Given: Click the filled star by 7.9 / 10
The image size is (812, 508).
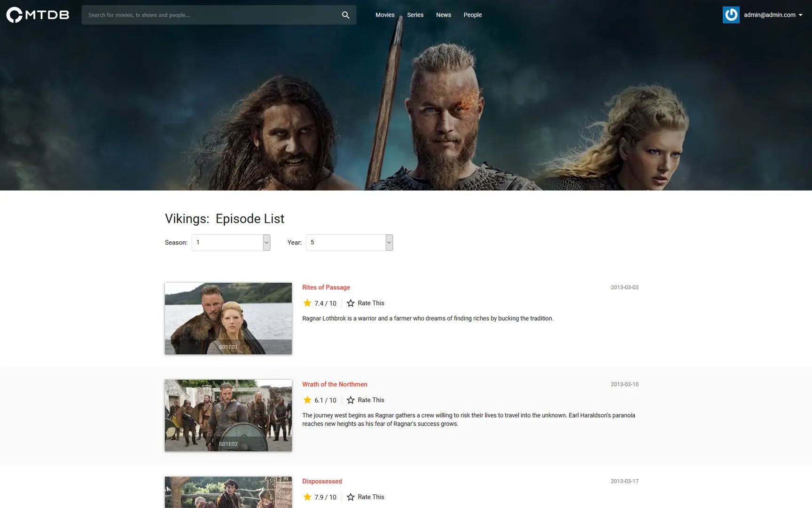Looking at the screenshot, I should click(x=307, y=497).
